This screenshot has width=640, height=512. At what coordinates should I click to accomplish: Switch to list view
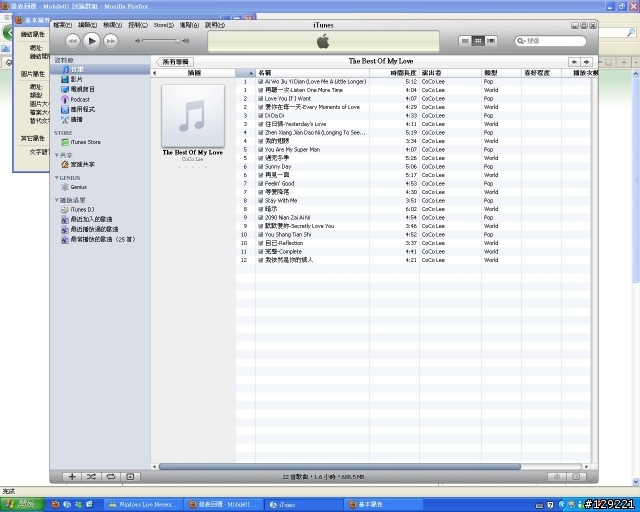coord(465,41)
